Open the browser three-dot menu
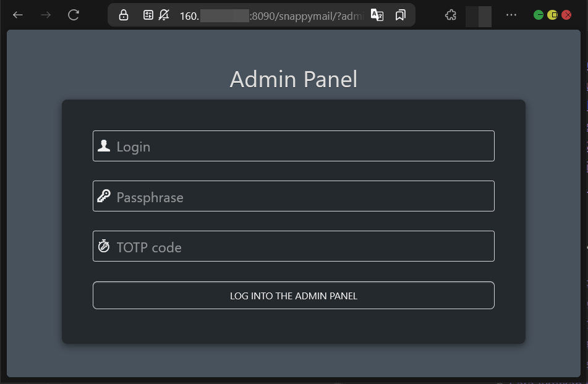This screenshot has width=588, height=384. coord(511,15)
